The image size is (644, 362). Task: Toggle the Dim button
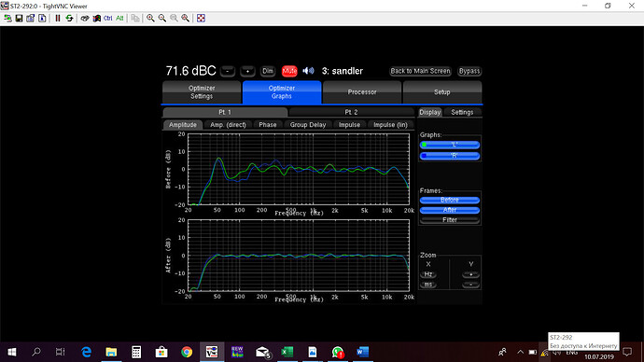point(267,71)
